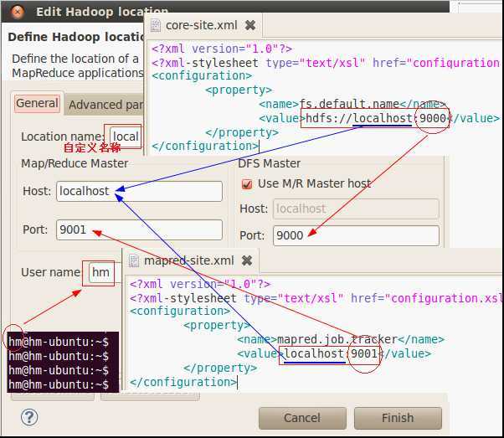Click first hm@hm-ubuntu terminal prompt line

point(59,342)
